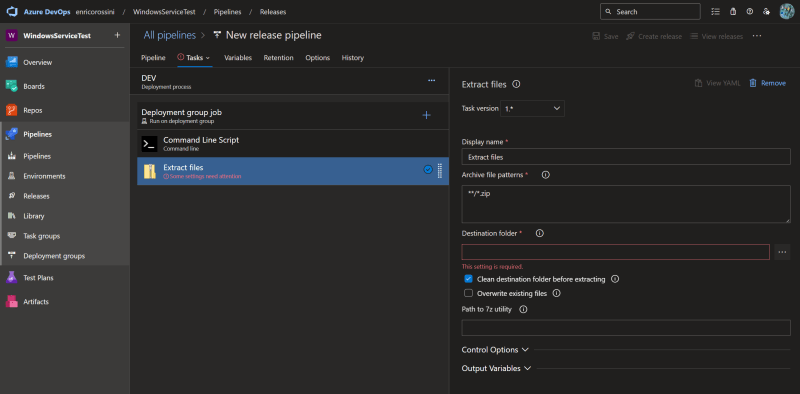Toggle Clean destination folder before extracting checkbox
Viewport: 800px width, 394px height.
coord(468,279)
